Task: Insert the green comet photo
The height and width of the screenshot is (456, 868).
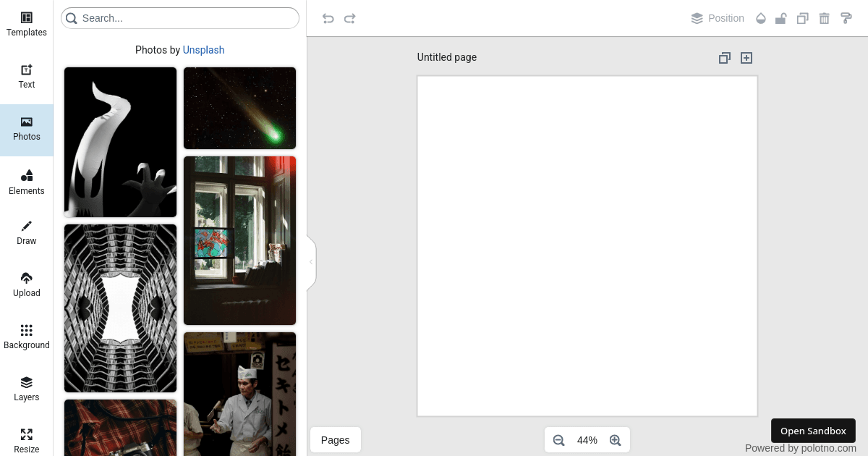Action: (239, 108)
